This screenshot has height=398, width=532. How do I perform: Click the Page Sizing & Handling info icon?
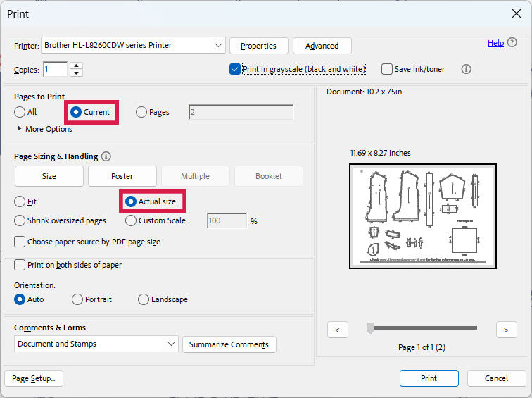(x=106, y=156)
